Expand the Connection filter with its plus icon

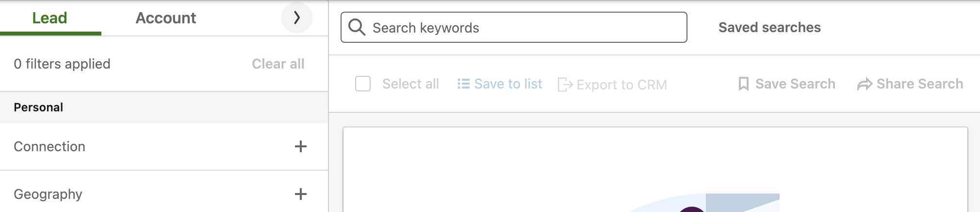pos(301,146)
